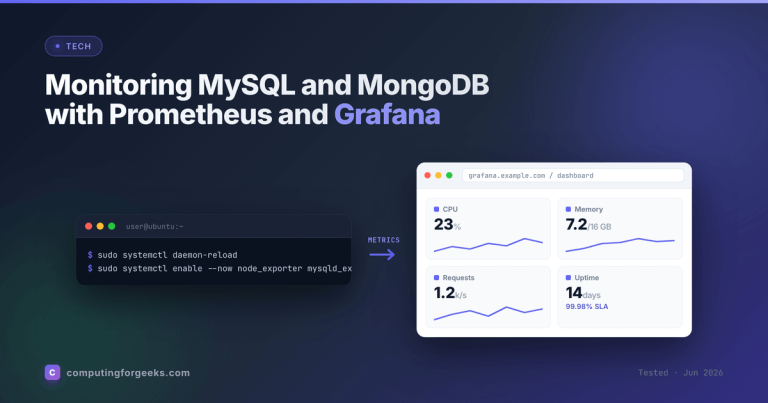Click the CPU card square legend icon
Screen dimensions: 768x403
click(x=436, y=209)
